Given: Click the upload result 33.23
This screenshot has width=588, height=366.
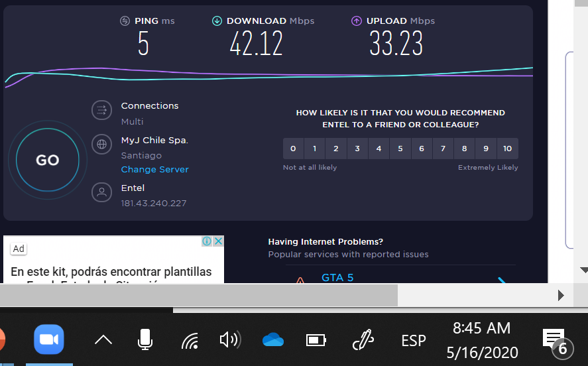Looking at the screenshot, I should point(396,44).
